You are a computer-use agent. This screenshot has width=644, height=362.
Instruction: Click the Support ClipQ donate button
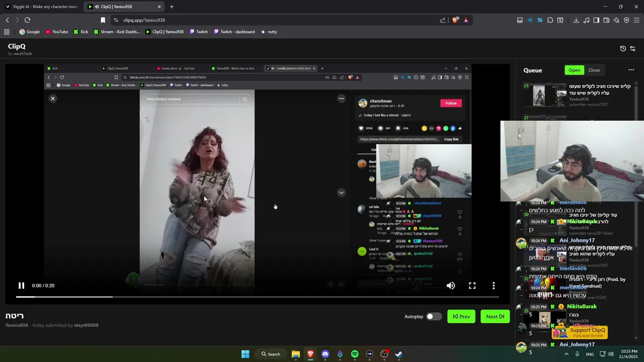581,332
